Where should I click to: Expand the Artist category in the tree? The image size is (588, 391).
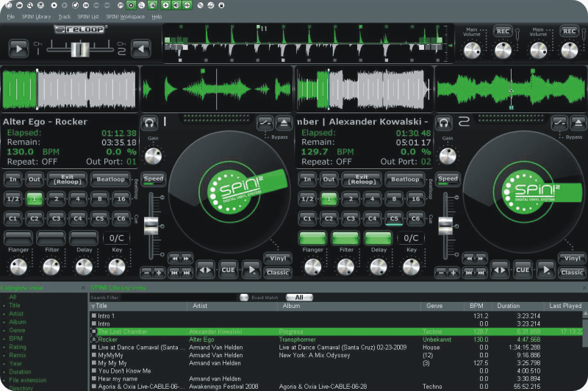point(4,314)
